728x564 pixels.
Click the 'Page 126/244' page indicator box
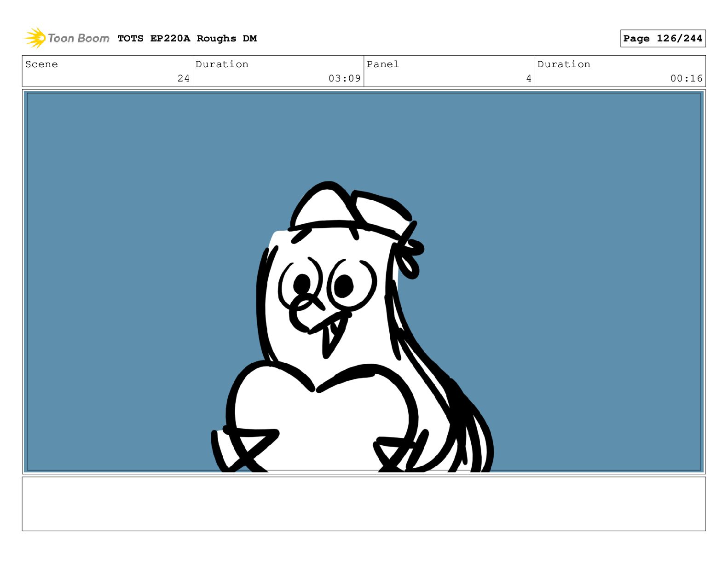(663, 39)
